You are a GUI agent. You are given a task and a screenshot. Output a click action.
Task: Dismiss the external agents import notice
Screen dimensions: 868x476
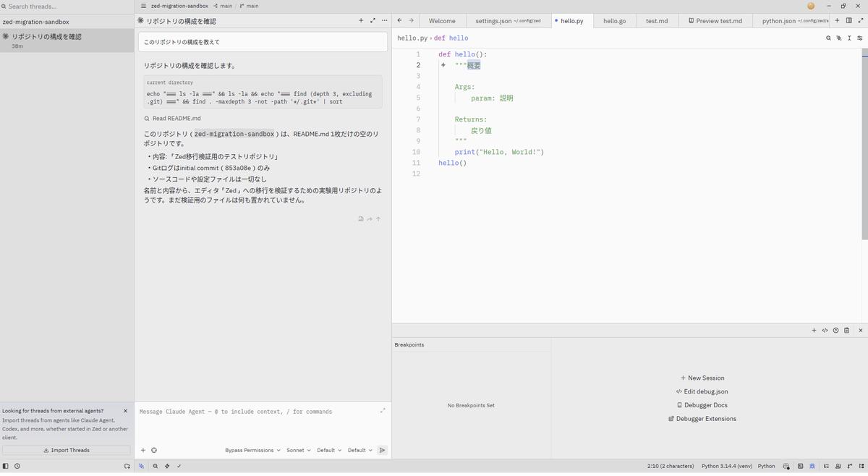pos(125,411)
